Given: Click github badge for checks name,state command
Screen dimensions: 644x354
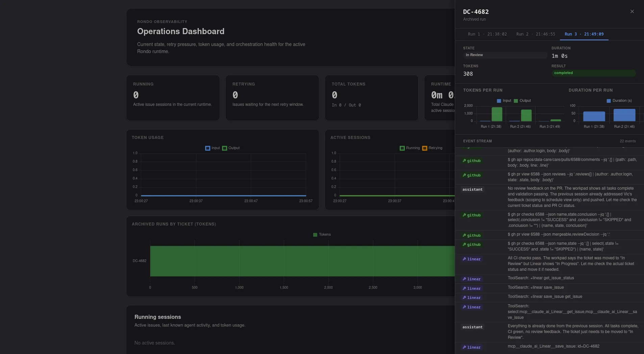Looking at the screenshot, I should click(472, 245).
